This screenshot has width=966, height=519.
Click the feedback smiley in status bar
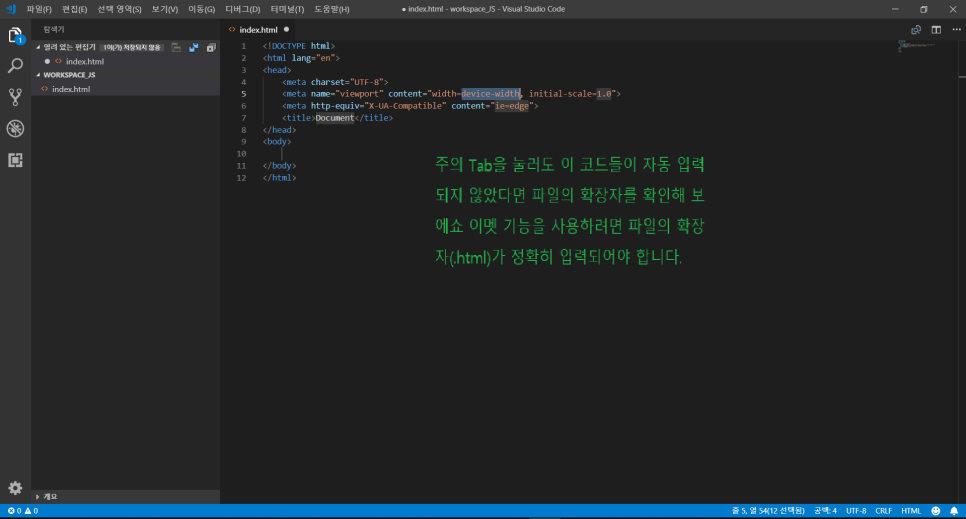click(936, 511)
